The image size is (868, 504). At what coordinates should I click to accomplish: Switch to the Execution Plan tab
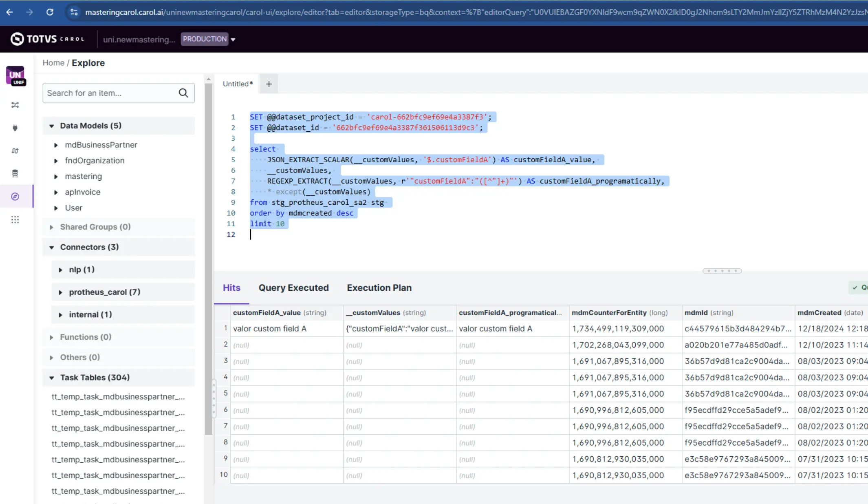379,288
